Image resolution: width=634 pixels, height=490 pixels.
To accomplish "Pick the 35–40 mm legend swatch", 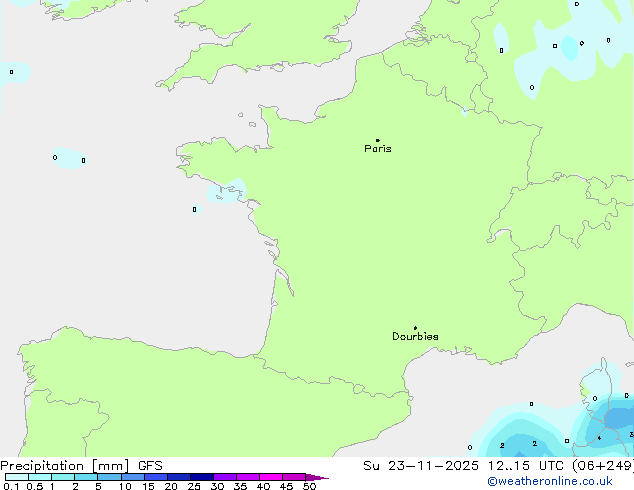I will [248, 477].
